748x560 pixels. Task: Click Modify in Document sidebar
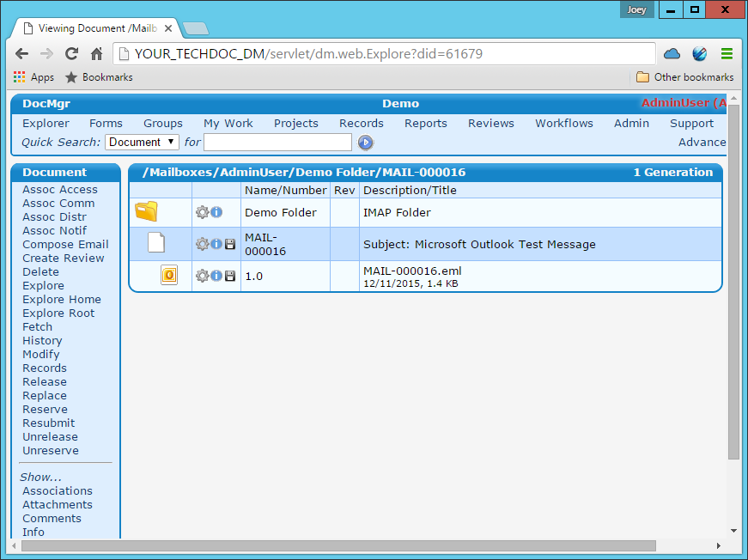[x=41, y=355]
